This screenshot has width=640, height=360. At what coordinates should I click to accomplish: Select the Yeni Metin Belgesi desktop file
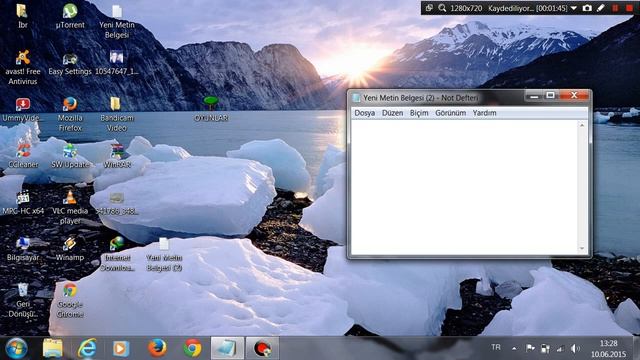click(x=117, y=21)
